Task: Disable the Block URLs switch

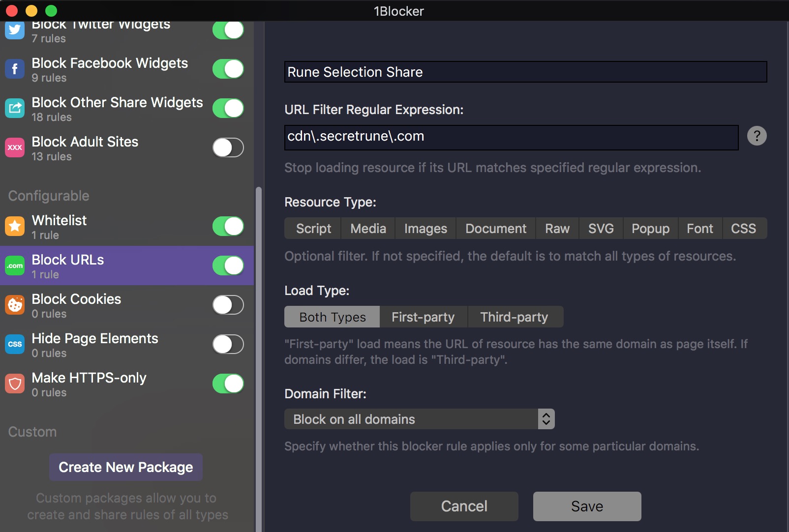Action: click(228, 266)
